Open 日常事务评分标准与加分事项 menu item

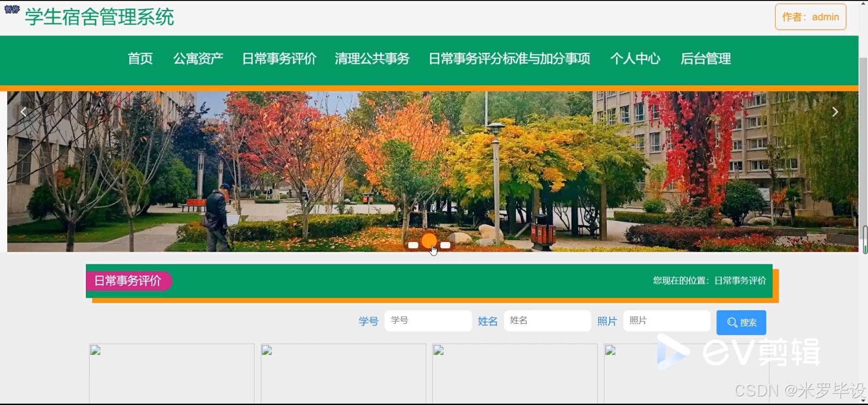pos(509,59)
